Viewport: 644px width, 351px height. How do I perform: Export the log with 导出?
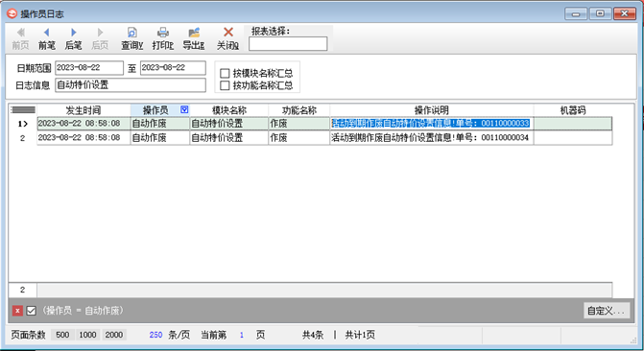194,38
